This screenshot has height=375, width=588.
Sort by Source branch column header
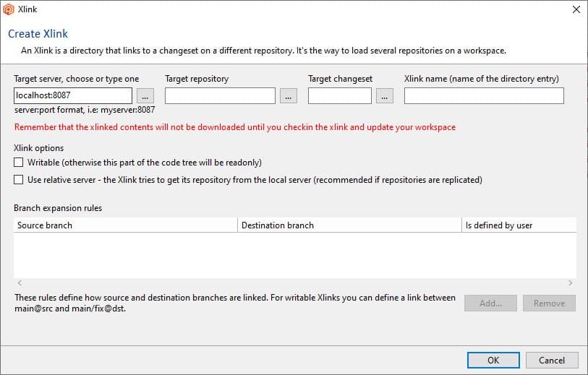126,225
